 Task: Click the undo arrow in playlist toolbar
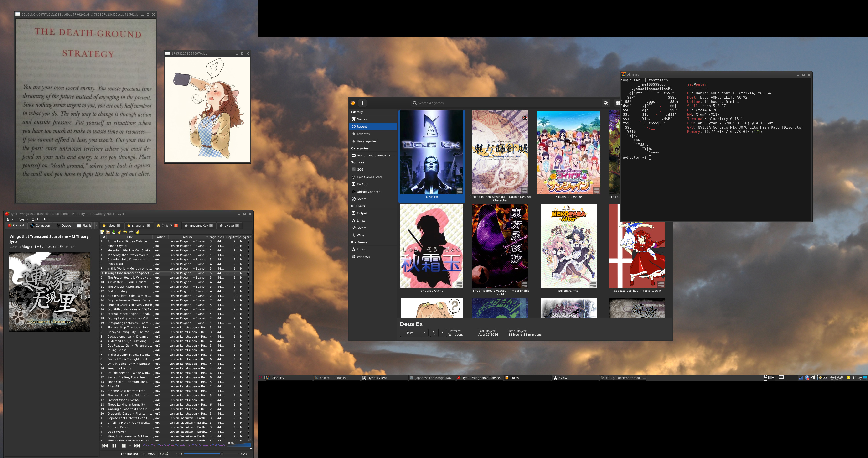click(125, 232)
